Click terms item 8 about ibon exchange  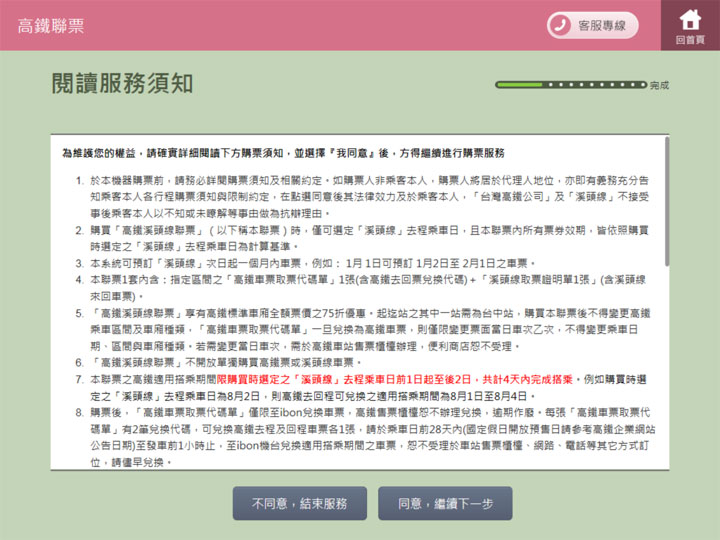pos(368,437)
